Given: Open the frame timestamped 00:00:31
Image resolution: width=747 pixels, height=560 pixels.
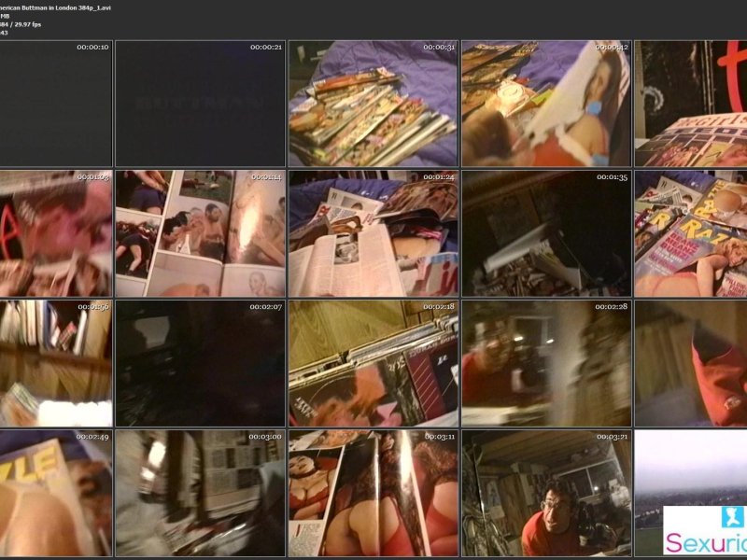Looking at the screenshot, I should (373, 104).
